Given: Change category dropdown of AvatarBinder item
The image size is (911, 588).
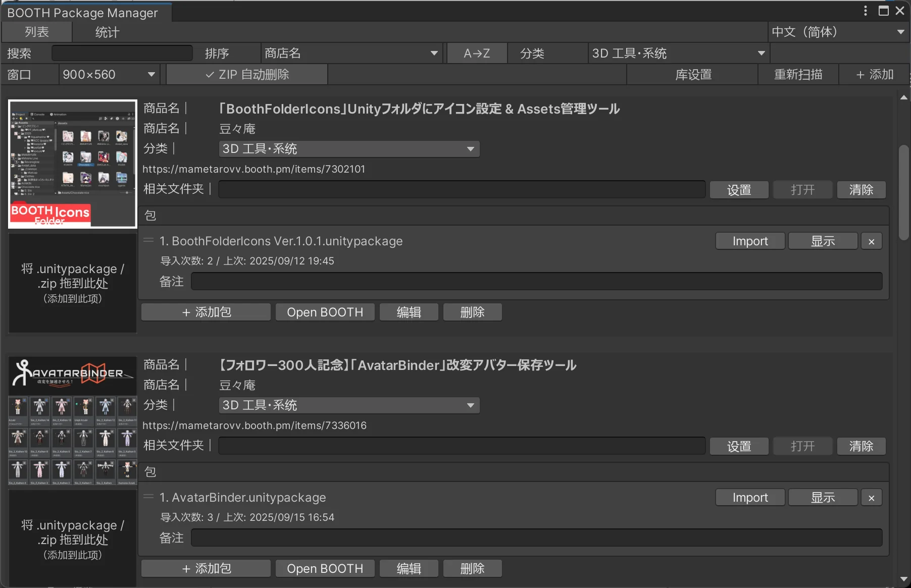Looking at the screenshot, I should coord(348,405).
